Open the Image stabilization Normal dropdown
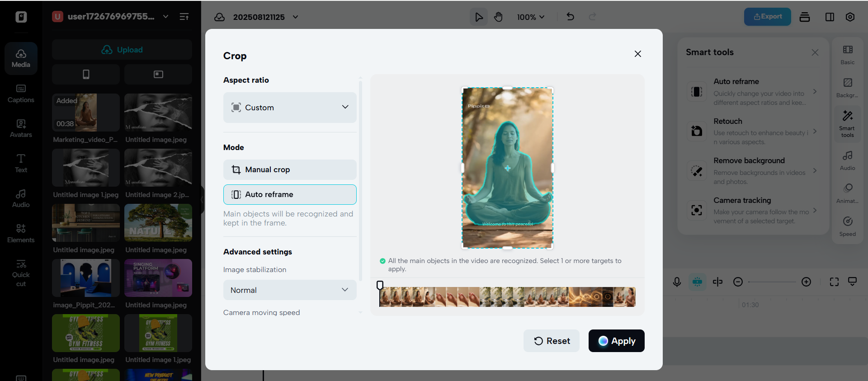This screenshot has height=381, width=868. tap(290, 290)
